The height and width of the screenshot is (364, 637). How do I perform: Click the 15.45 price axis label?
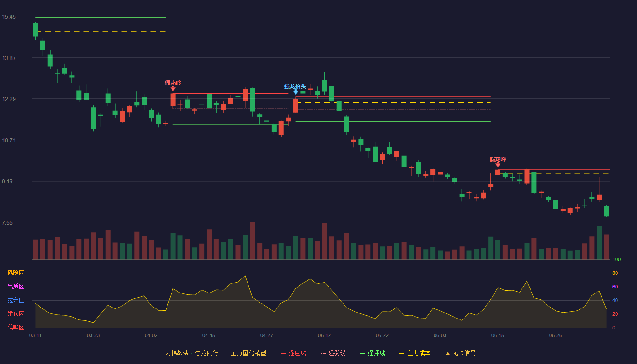pos(9,17)
